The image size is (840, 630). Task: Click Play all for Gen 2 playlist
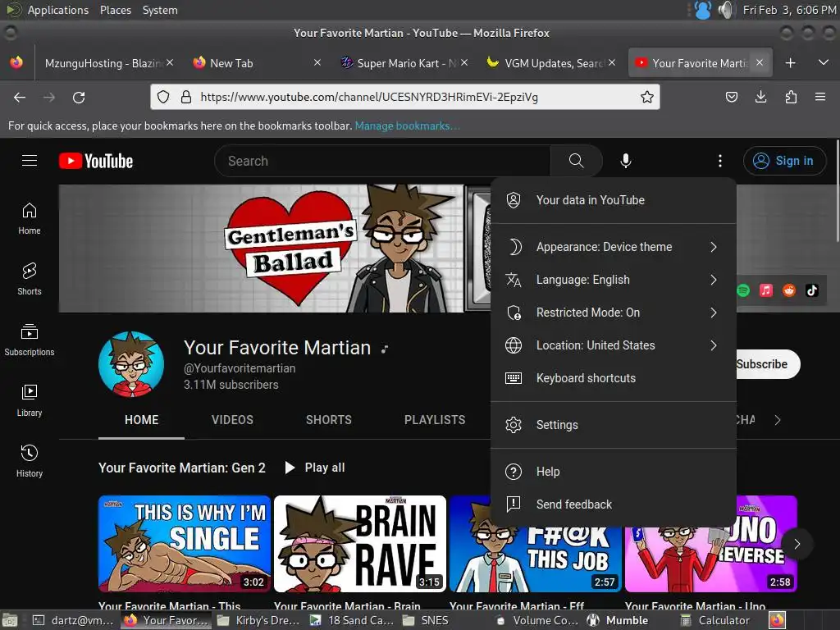[x=315, y=468]
